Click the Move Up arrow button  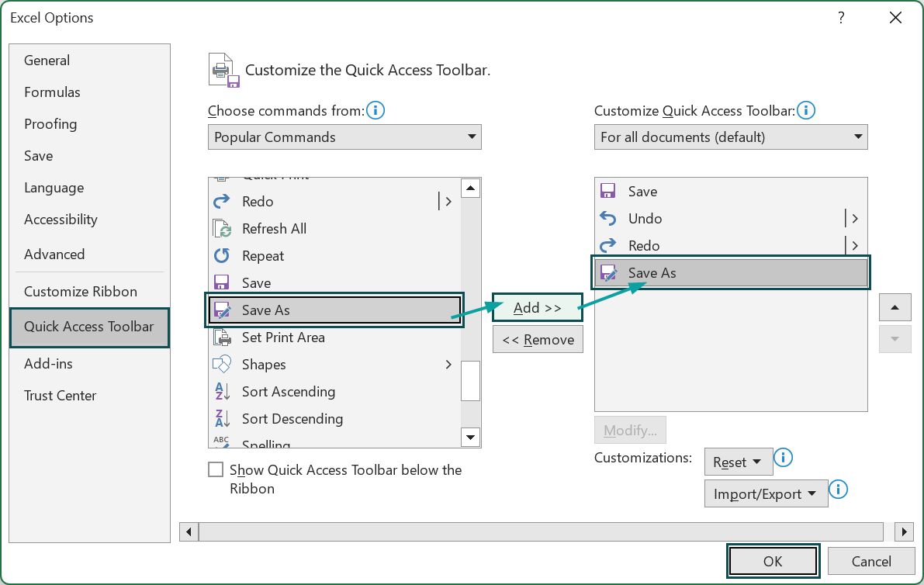pos(895,307)
